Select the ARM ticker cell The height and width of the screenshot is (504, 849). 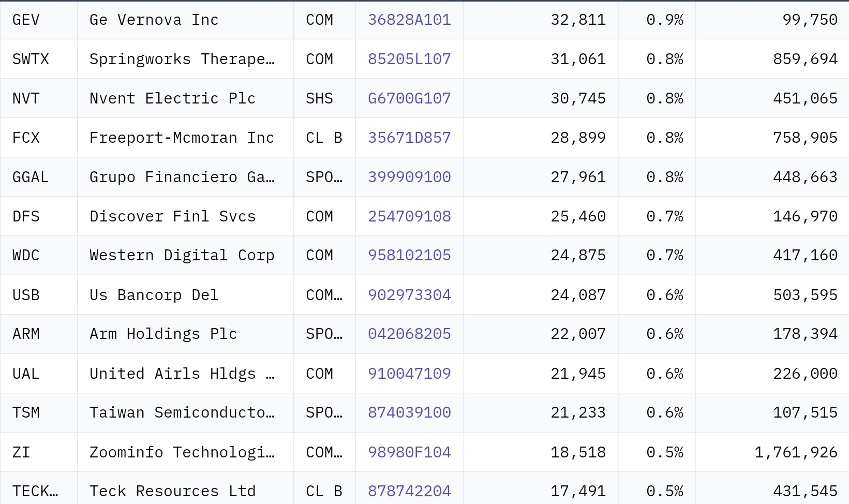[39, 334]
